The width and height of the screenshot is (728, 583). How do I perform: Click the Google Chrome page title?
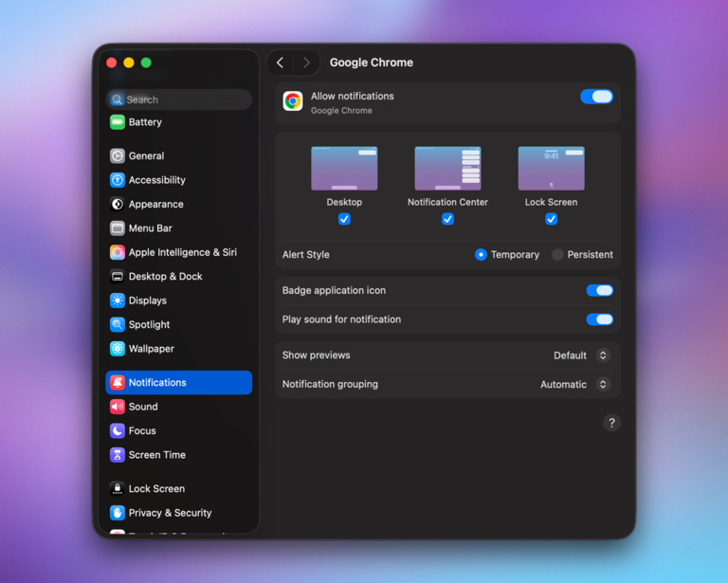(x=372, y=63)
